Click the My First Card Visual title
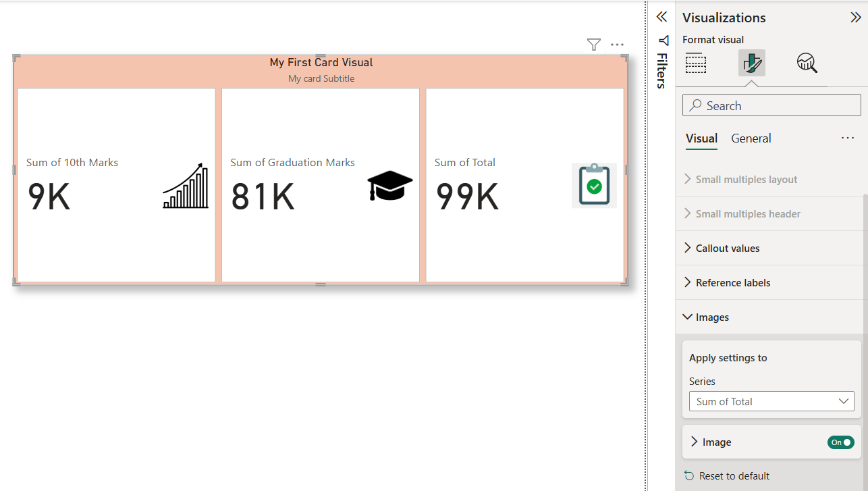The height and width of the screenshot is (491, 868). (x=321, y=61)
